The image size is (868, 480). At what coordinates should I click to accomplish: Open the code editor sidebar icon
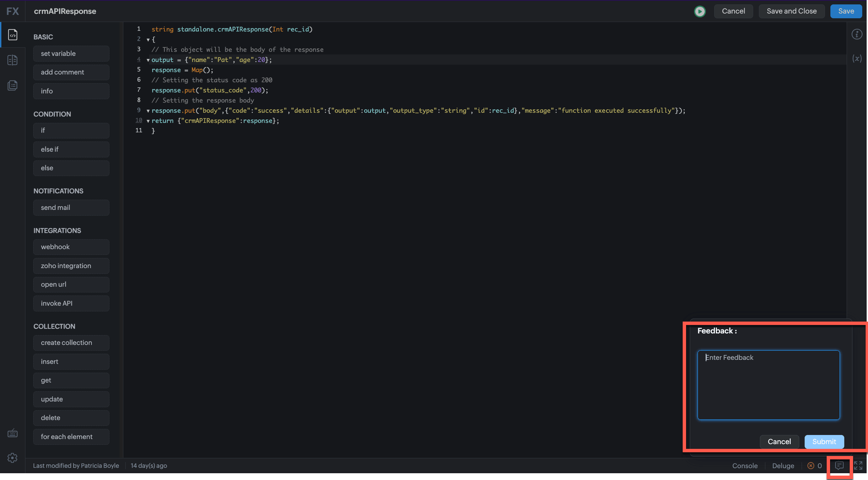[13, 35]
